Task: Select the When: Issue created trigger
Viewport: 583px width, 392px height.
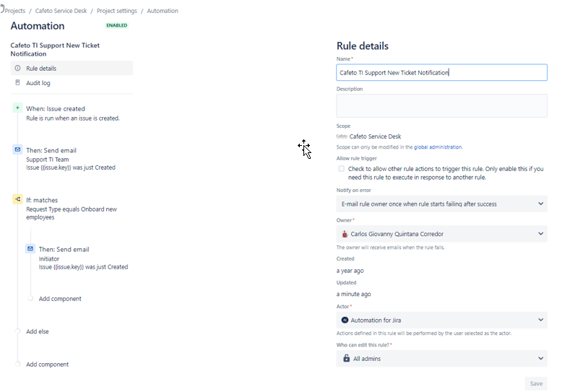Action: (56, 108)
